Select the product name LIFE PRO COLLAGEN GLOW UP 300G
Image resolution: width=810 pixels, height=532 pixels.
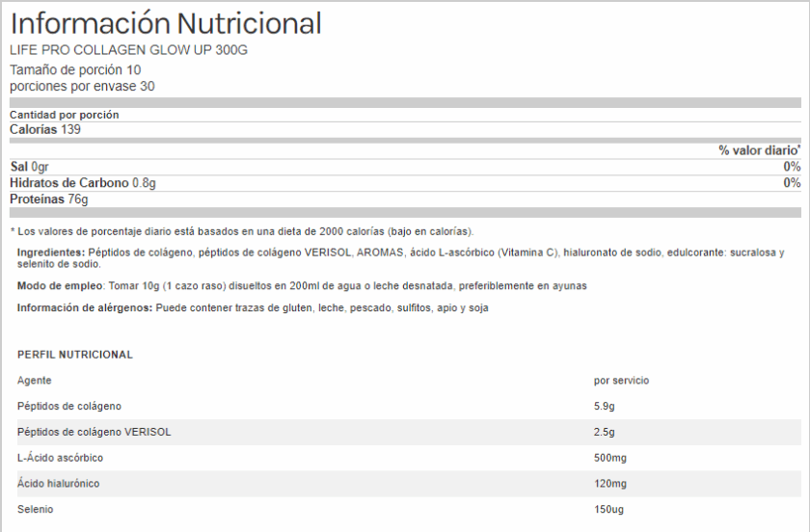click(128, 50)
